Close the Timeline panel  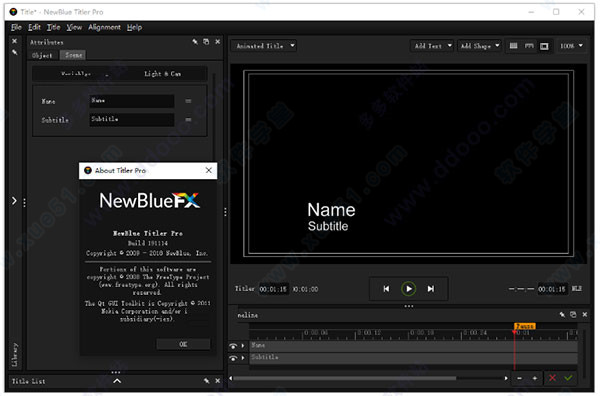(x=584, y=315)
